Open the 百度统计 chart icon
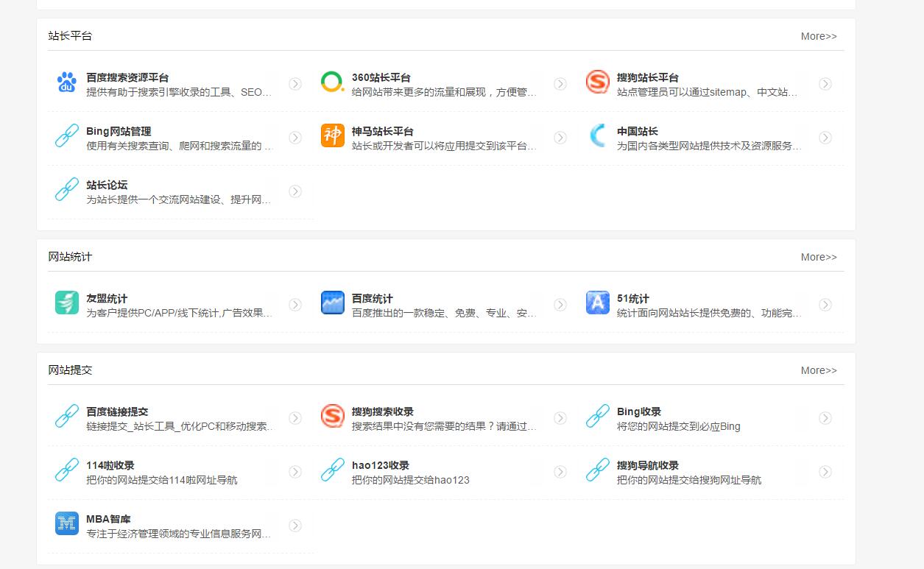Viewport: 924px width, 569px height. [331, 303]
